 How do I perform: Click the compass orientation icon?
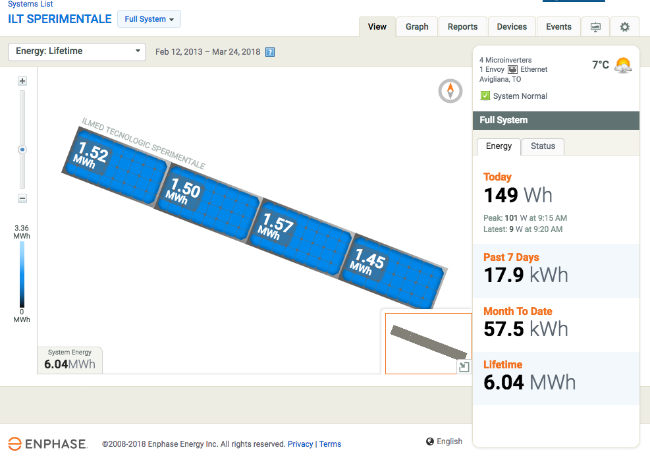[451, 91]
